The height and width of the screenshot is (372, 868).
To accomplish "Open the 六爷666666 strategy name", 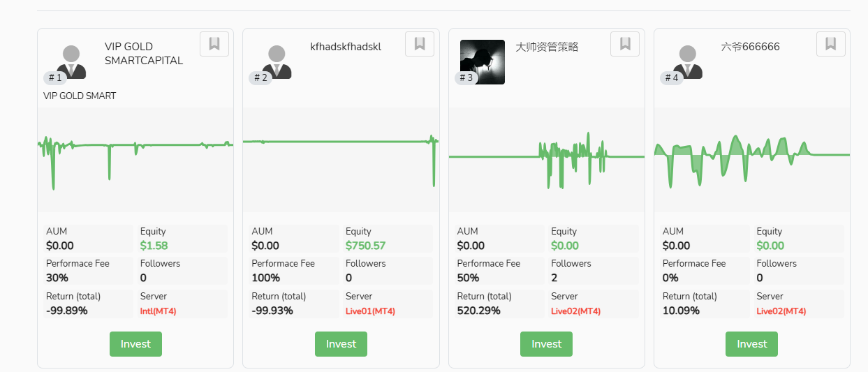I will [x=750, y=47].
